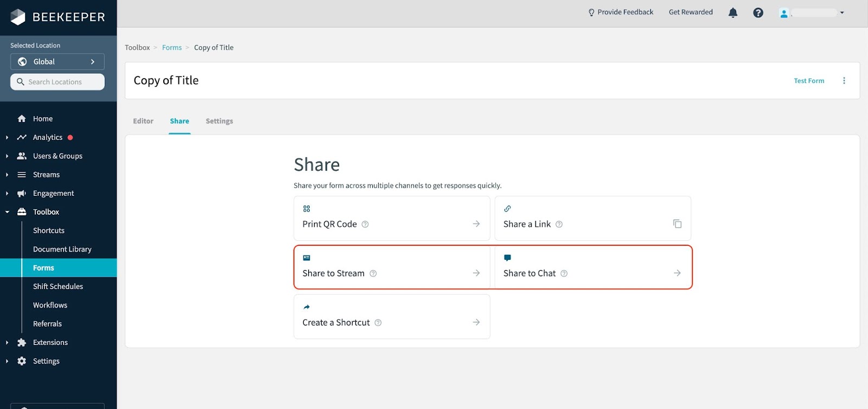Switch to the Editor tab
The height and width of the screenshot is (409, 868).
(143, 121)
